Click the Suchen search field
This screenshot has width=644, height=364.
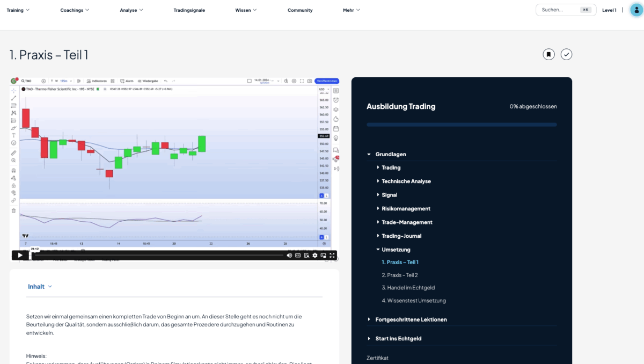pyautogui.click(x=560, y=10)
